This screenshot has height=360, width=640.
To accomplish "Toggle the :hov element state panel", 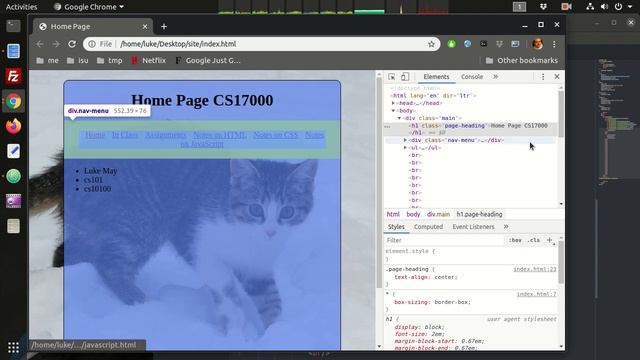I will click(x=515, y=240).
